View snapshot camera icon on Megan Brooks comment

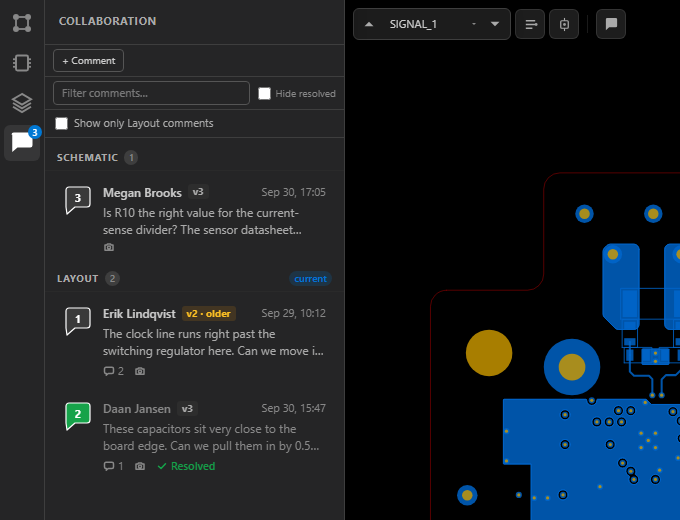[x=109, y=247]
